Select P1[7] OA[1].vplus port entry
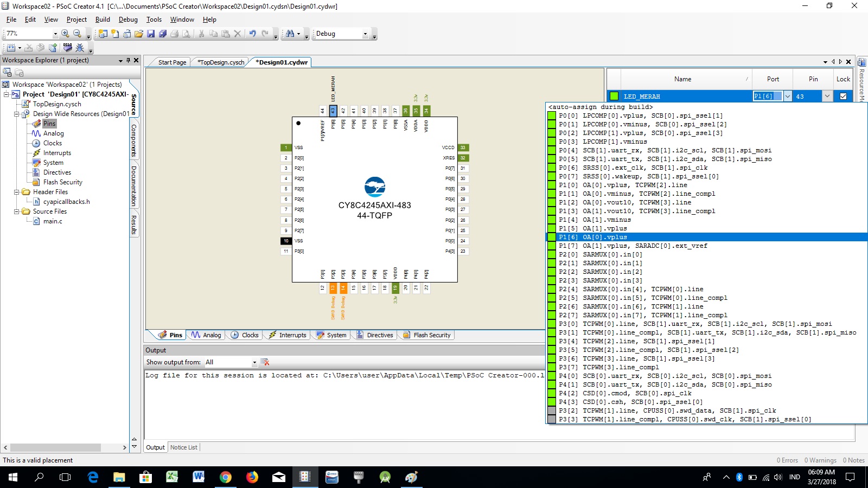 (x=706, y=246)
